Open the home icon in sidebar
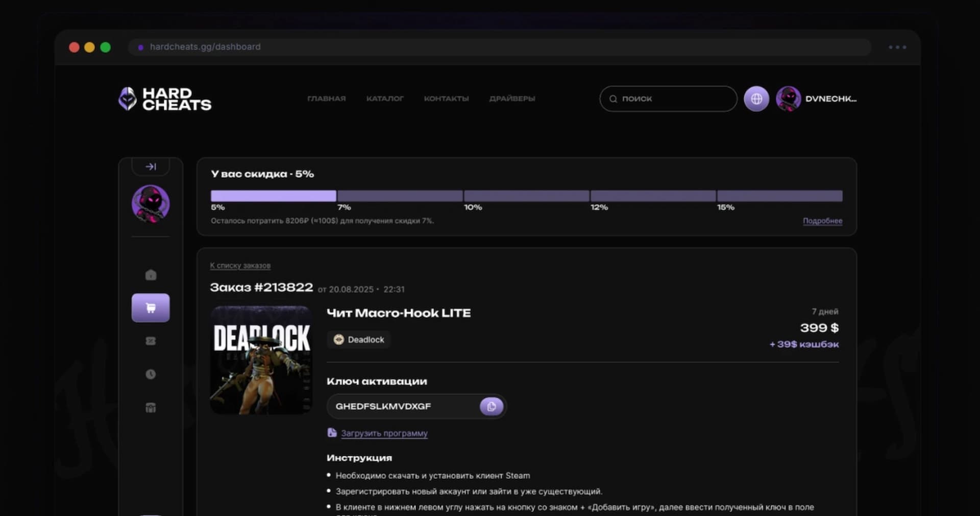980x516 pixels. click(151, 275)
